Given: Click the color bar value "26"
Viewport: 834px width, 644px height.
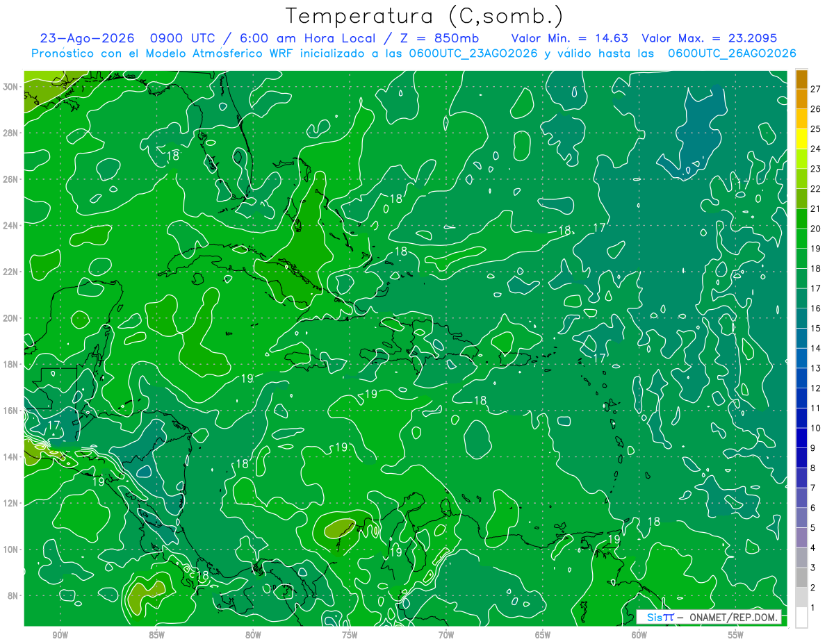Looking at the screenshot, I should point(815,109).
